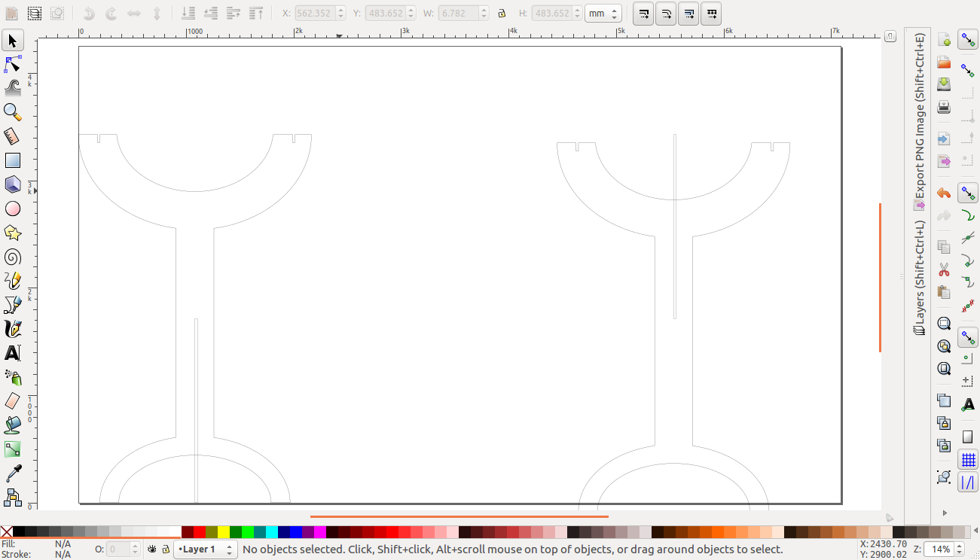Duplicate the selected objects
980x560 pixels.
click(944, 400)
